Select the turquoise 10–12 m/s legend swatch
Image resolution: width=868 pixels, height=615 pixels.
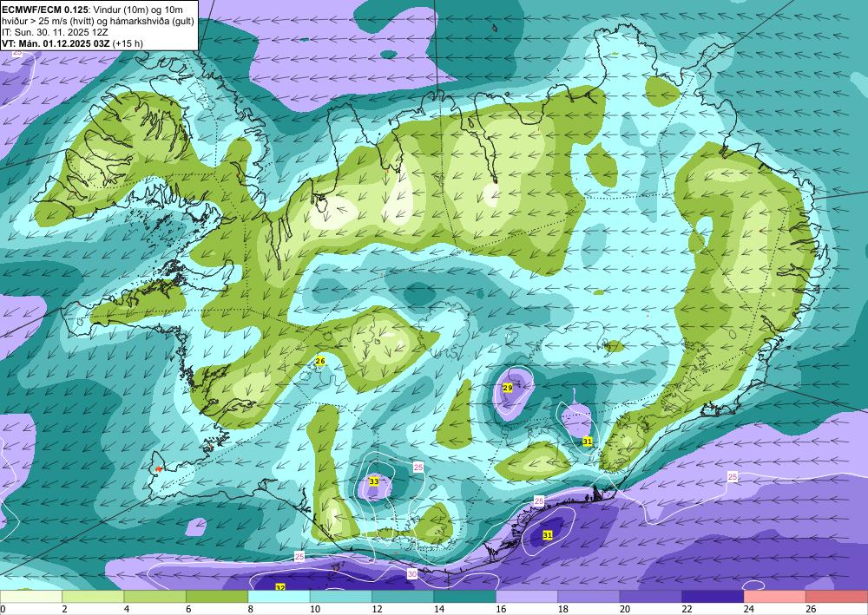click(341, 597)
